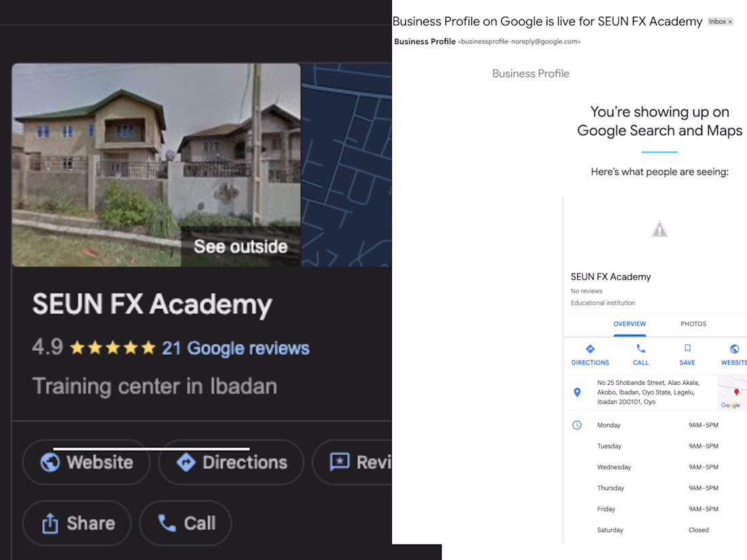
Task: Click the Business Profile sender name
Action: point(424,41)
